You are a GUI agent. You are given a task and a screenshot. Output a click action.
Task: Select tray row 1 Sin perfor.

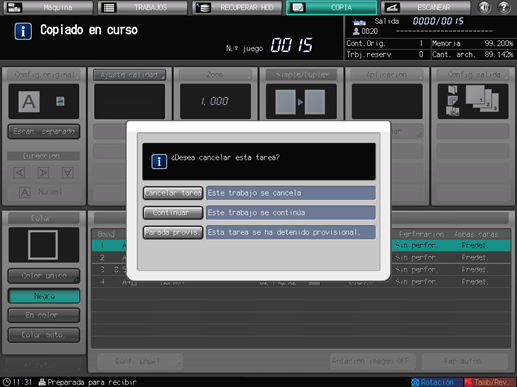416,246
